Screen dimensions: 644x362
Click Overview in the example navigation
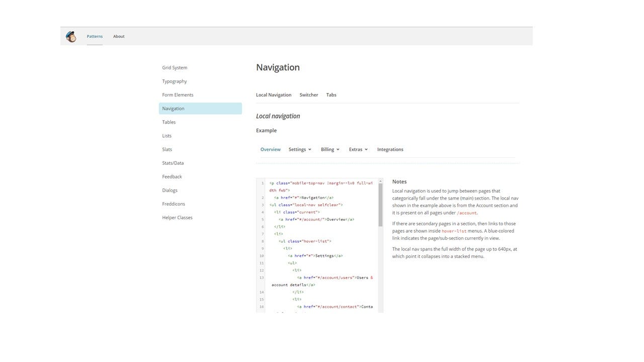coord(270,149)
